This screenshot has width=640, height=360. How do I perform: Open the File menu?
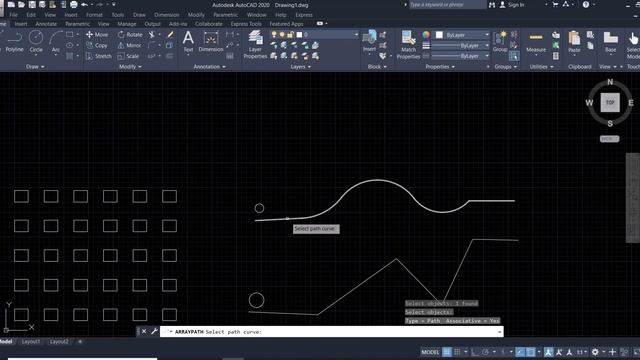(x=13, y=15)
